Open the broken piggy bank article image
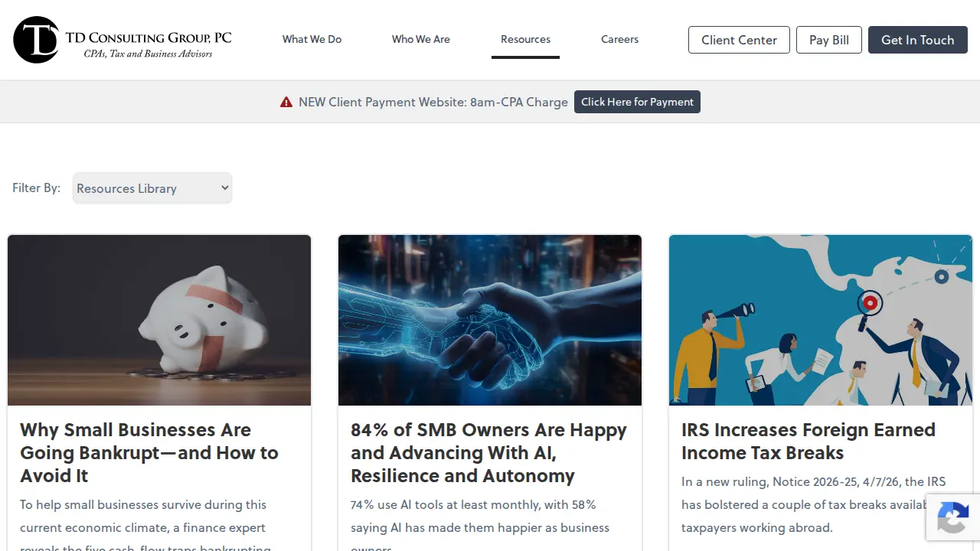This screenshot has height=551, width=980. click(x=159, y=320)
